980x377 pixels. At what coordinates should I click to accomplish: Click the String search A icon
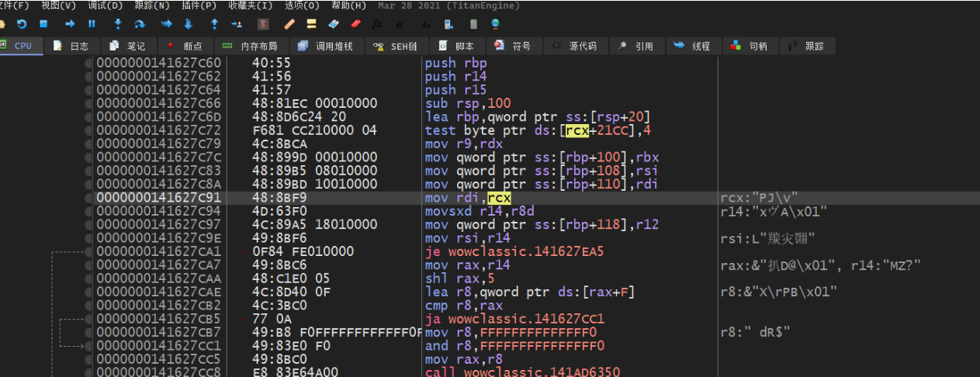426,24
